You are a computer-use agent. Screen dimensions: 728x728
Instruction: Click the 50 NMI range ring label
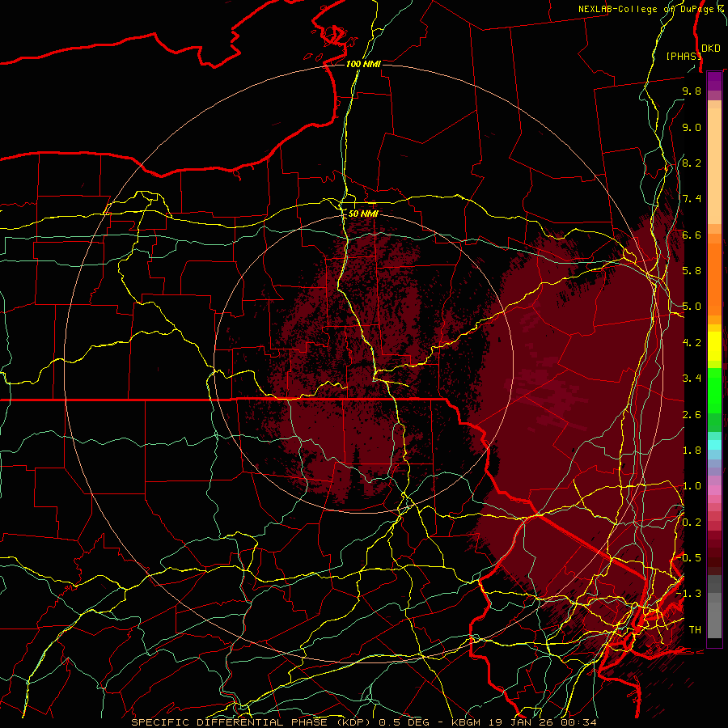[363, 214]
